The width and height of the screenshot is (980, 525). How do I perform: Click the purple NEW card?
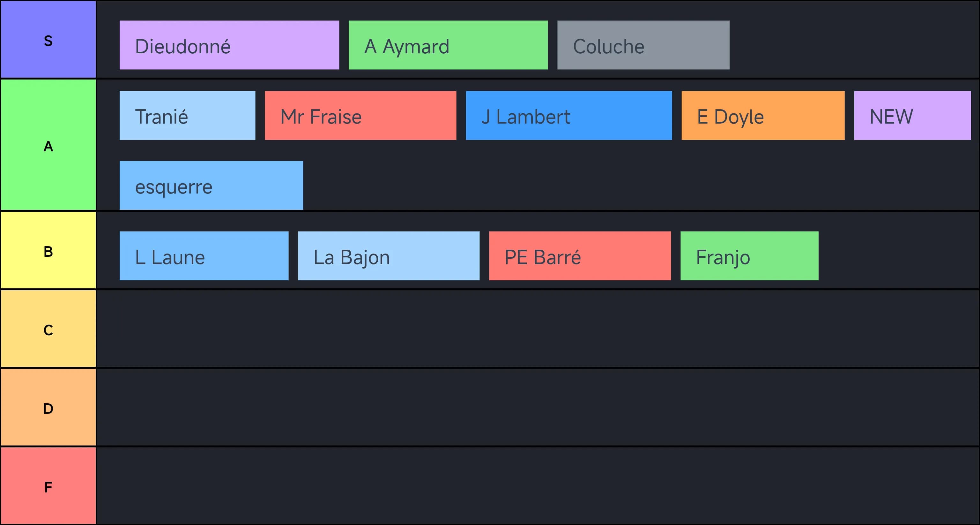tap(912, 115)
